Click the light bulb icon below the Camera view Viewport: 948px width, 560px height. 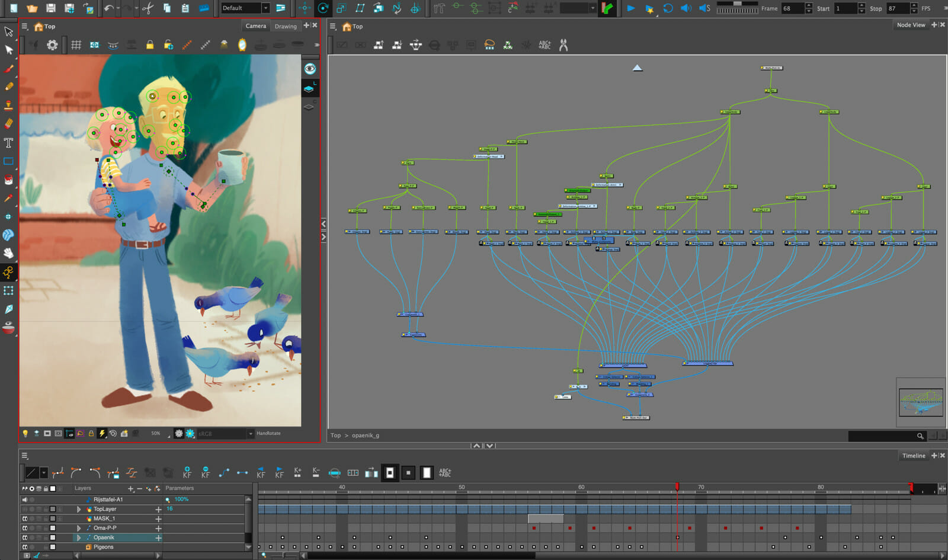[25, 433]
